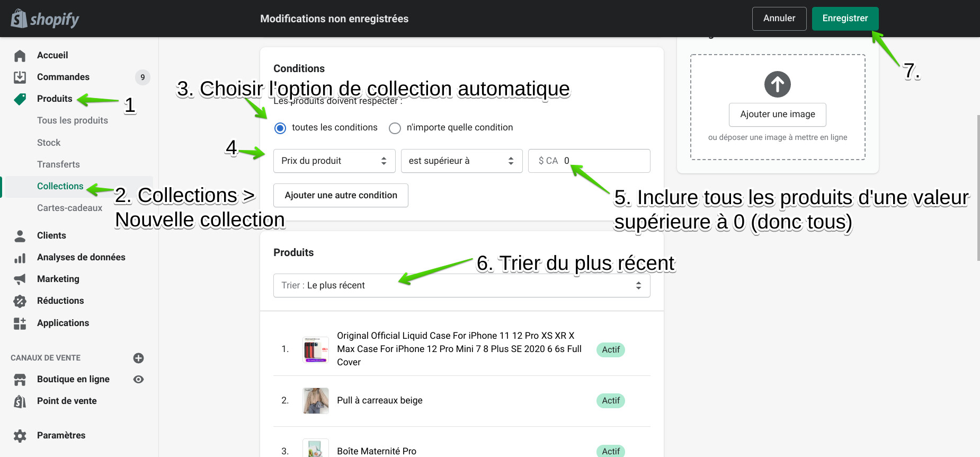Open Collections submenu item
Viewport: 980px width, 457px height.
(60, 186)
